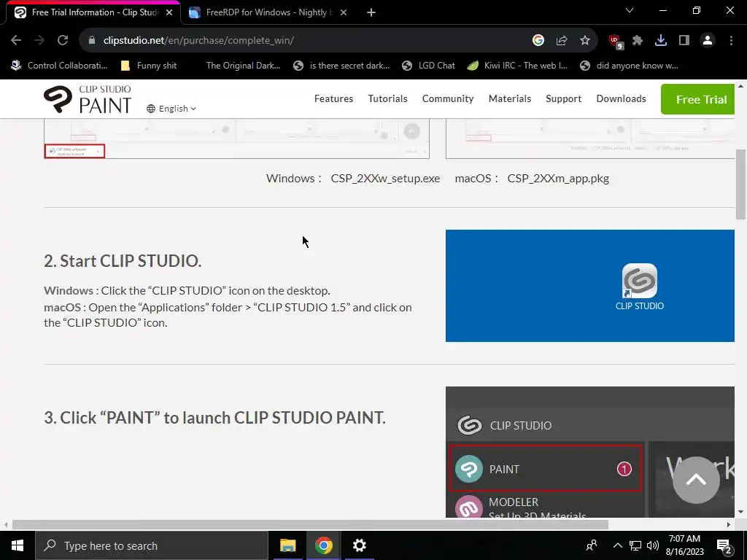Open the Windows Start button
Image resolution: width=747 pixels, height=560 pixels.
pos(18,545)
